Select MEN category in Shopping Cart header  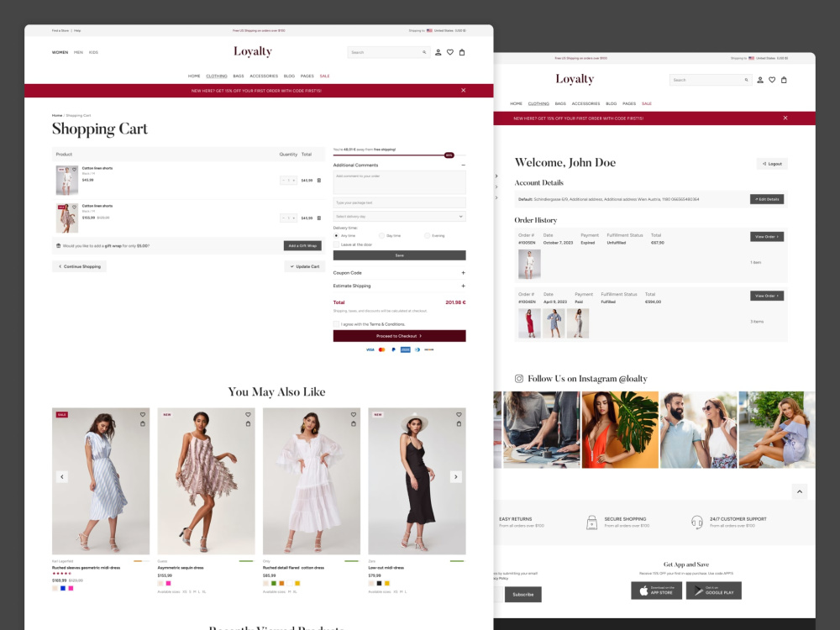click(x=78, y=52)
